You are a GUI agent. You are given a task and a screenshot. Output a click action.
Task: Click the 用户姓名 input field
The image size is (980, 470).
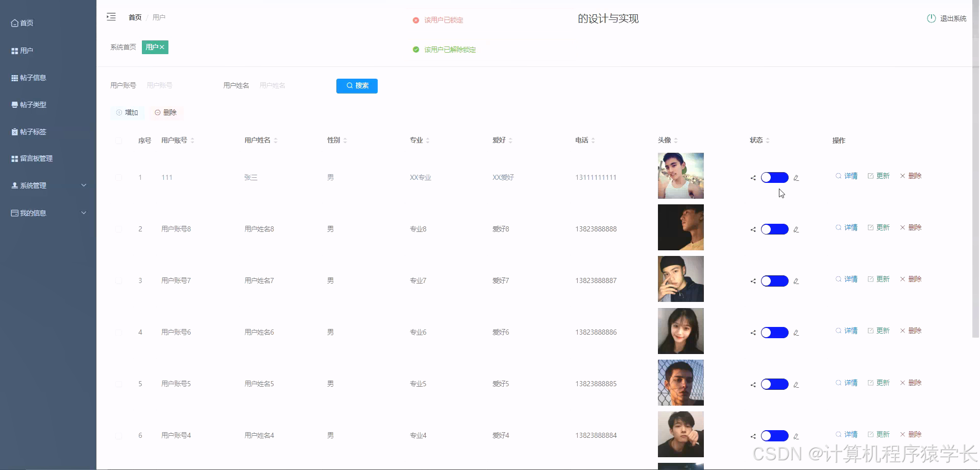pos(286,85)
